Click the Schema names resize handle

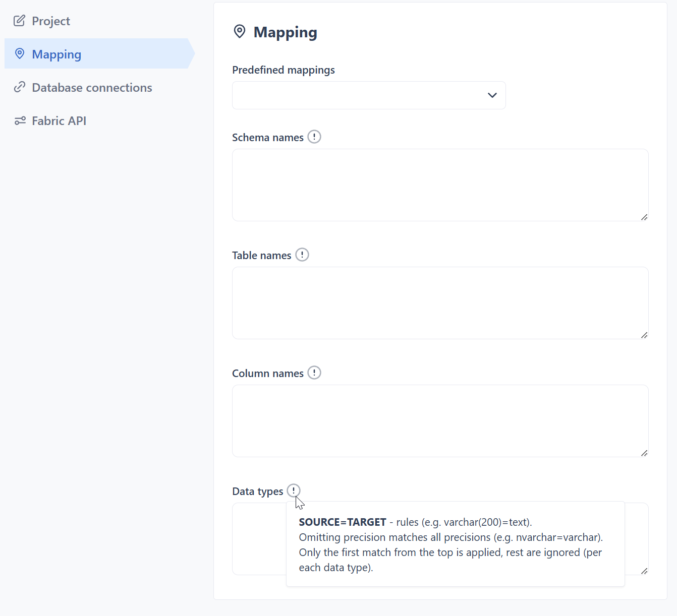click(644, 217)
